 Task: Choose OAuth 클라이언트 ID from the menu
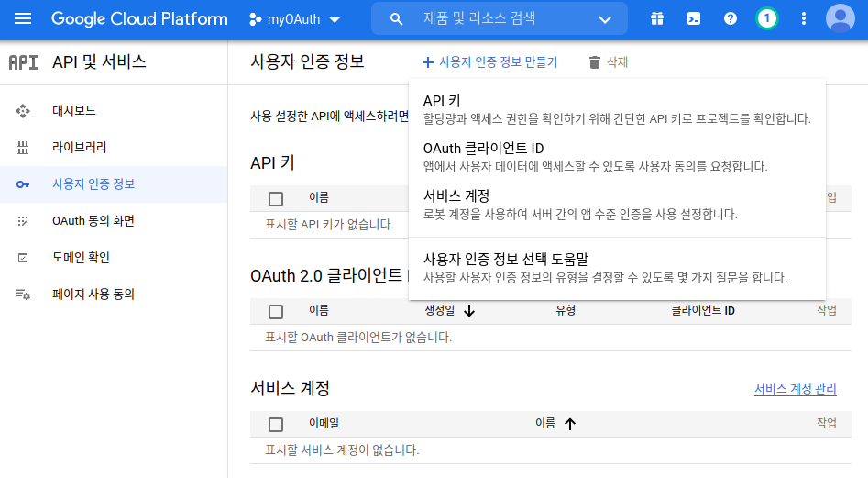click(x=617, y=157)
